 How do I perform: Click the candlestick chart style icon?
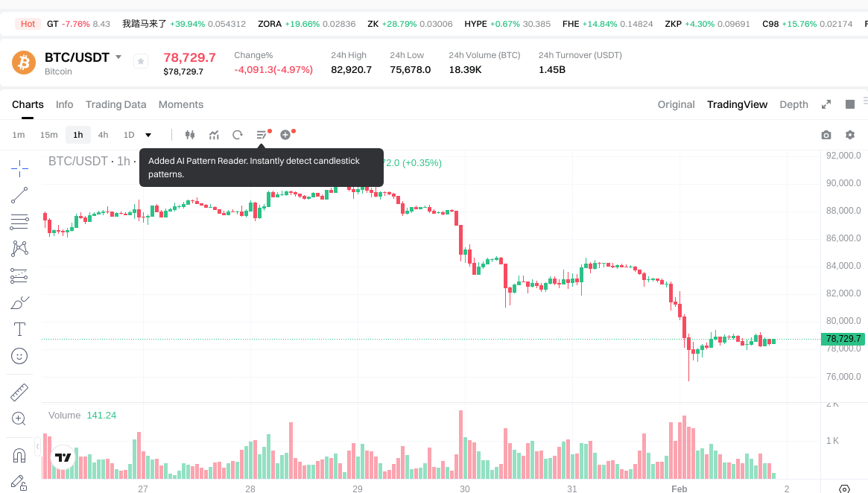pos(189,135)
